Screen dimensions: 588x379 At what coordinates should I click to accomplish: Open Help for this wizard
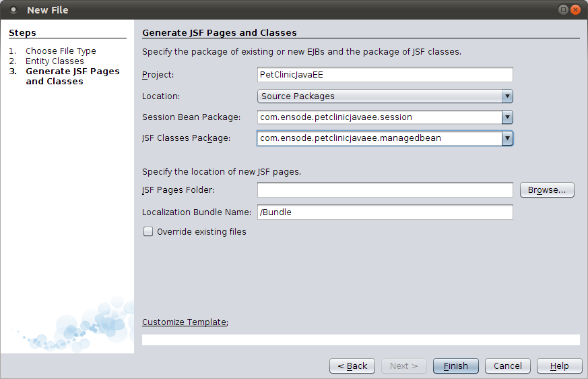pos(559,366)
